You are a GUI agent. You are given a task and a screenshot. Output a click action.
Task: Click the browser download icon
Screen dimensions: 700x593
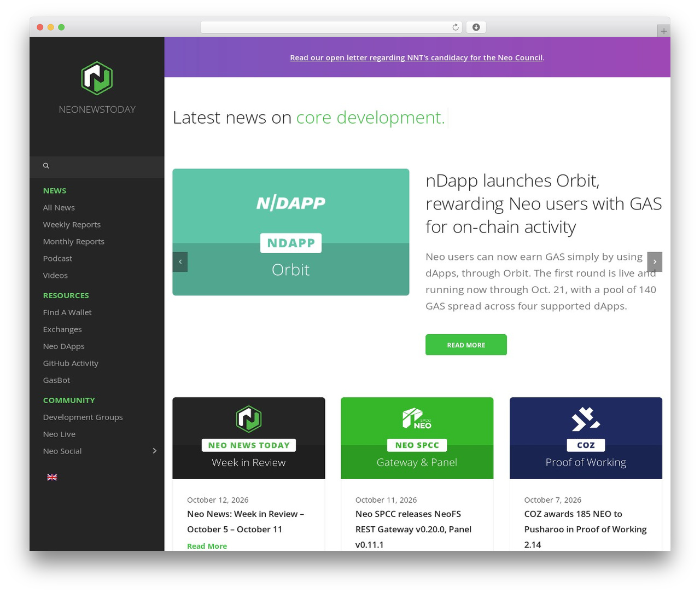476,27
